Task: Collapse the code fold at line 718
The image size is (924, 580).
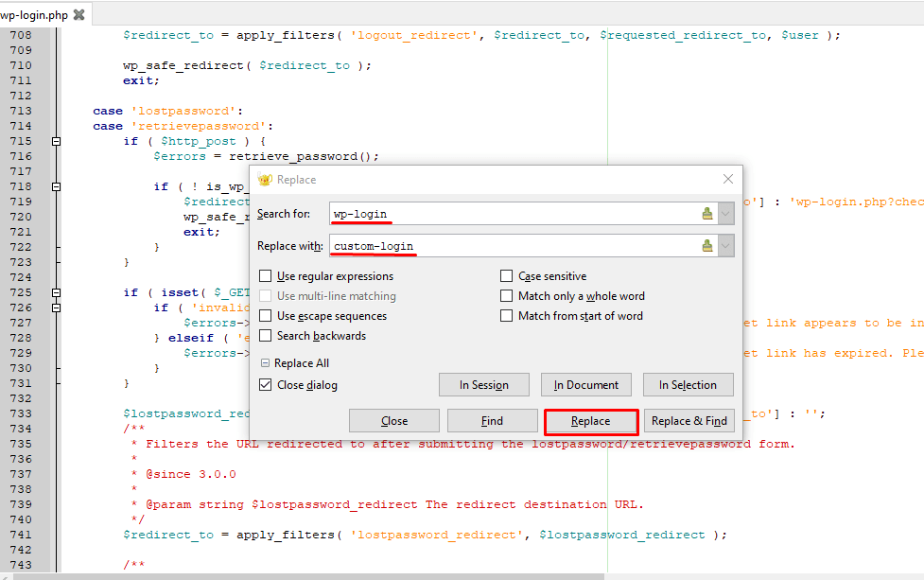Action: pyautogui.click(x=56, y=186)
